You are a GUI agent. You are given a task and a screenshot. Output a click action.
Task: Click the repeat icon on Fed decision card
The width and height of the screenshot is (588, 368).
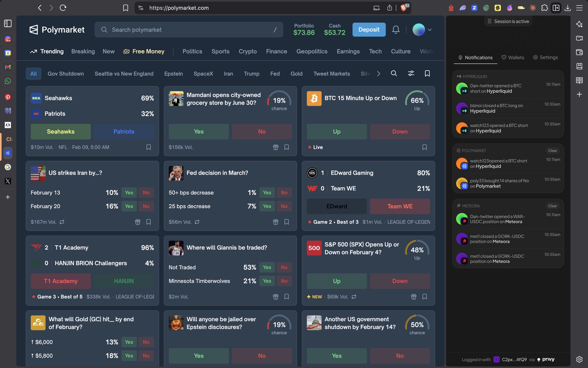point(197,222)
